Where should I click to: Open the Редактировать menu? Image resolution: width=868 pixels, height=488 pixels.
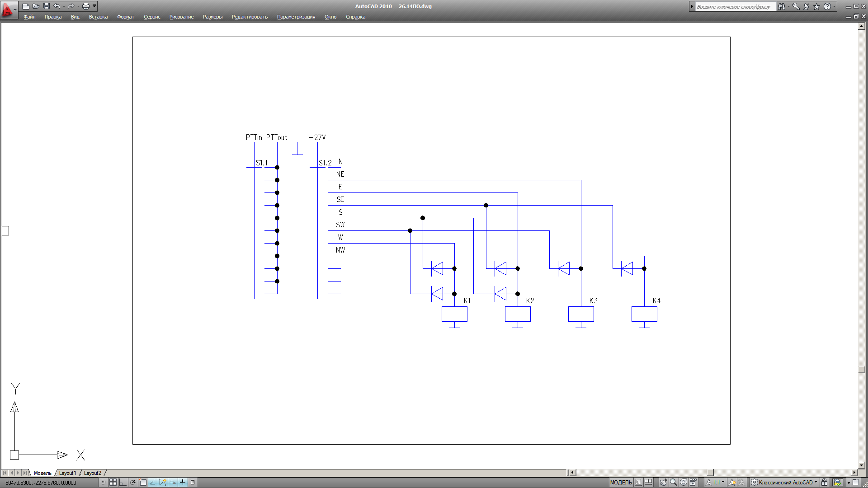tap(250, 17)
